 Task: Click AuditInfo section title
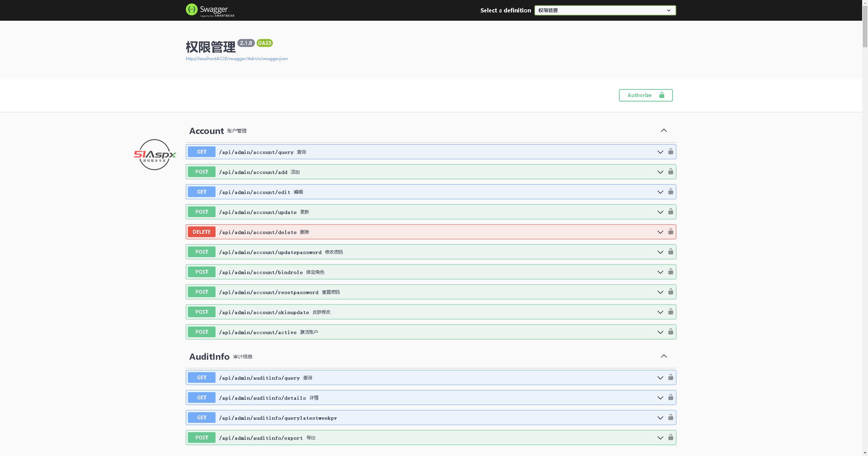coord(209,357)
